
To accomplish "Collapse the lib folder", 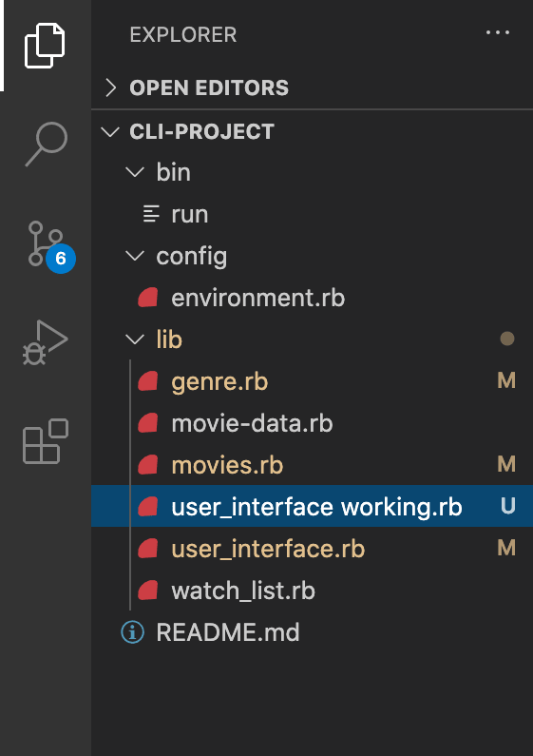I will pos(135,339).
